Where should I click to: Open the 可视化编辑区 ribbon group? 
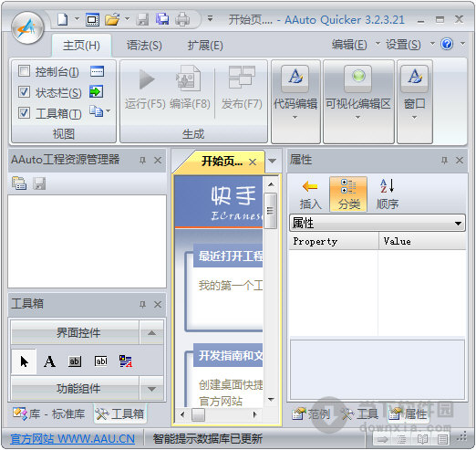point(358,102)
